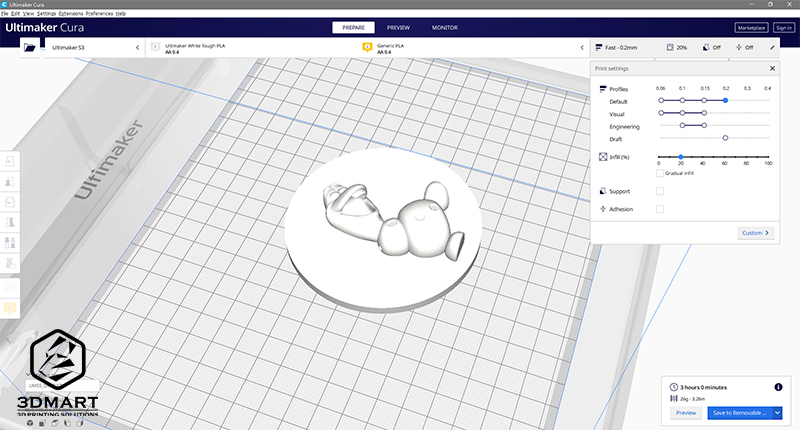The image size is (800, 430).
Task: Expand the Ultimaker S3 printer selector
Action: click(137, 47)
